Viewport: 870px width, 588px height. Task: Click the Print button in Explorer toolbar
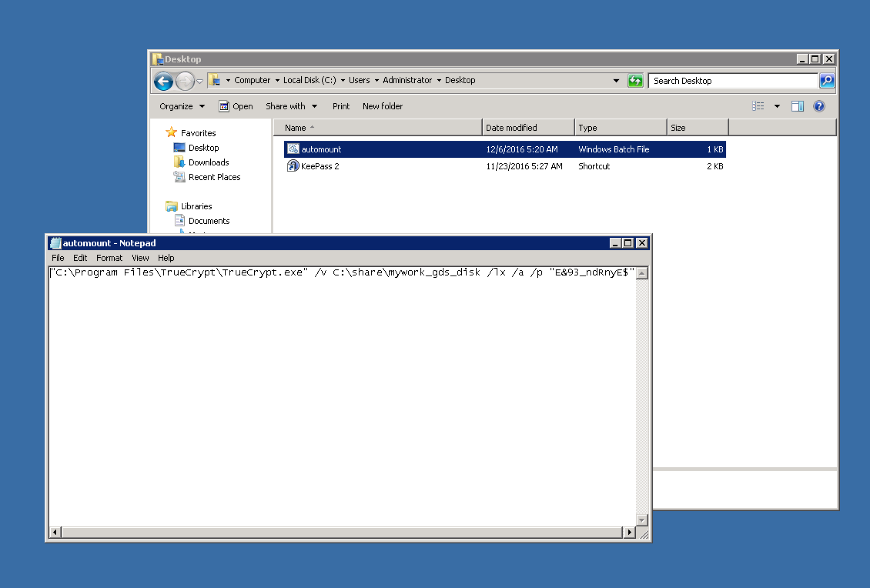click(x=340, y=106)
